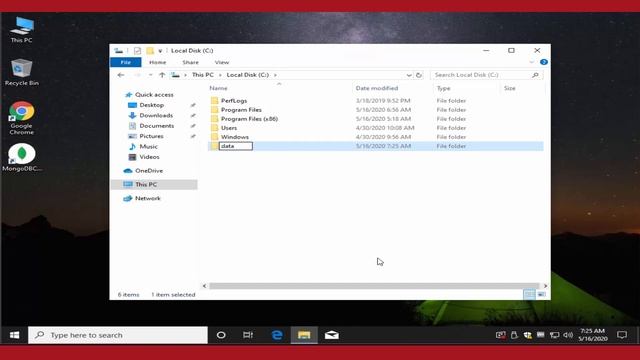Select the PerfLogs folder
The height and width of the screenshot is (360, 640).
pos(234,101)
